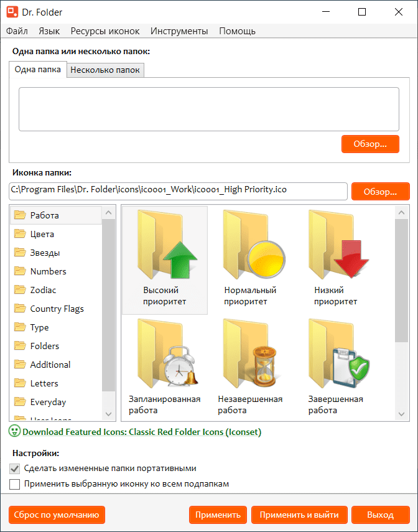Toggle the make changed folders portable checkbox
This screenshot has height=532, width=418.
pos(14,469)
